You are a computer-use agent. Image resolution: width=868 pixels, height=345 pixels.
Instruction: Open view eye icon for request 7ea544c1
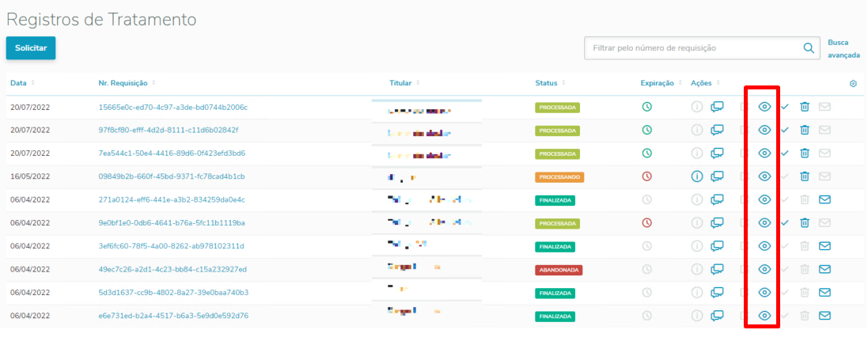tap(764, 154)
